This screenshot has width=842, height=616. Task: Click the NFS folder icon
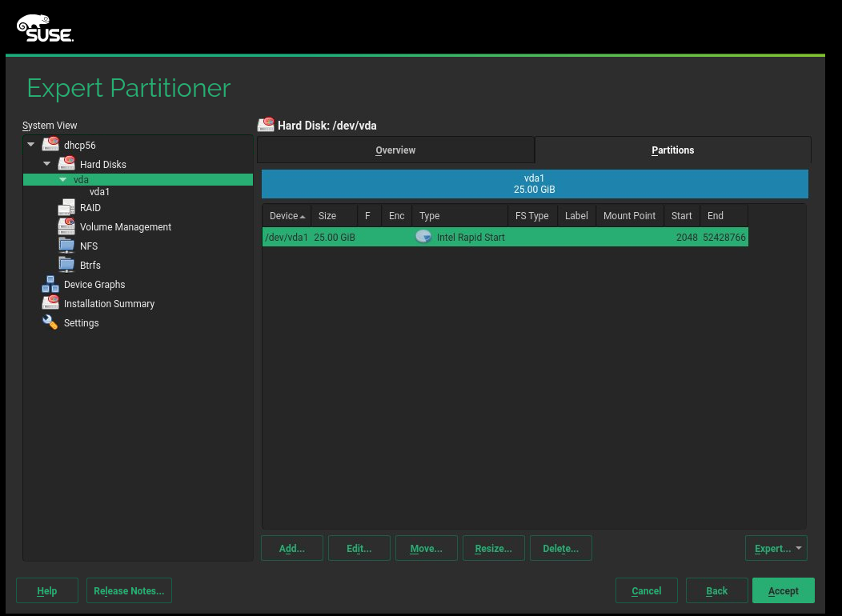point(66,246)
